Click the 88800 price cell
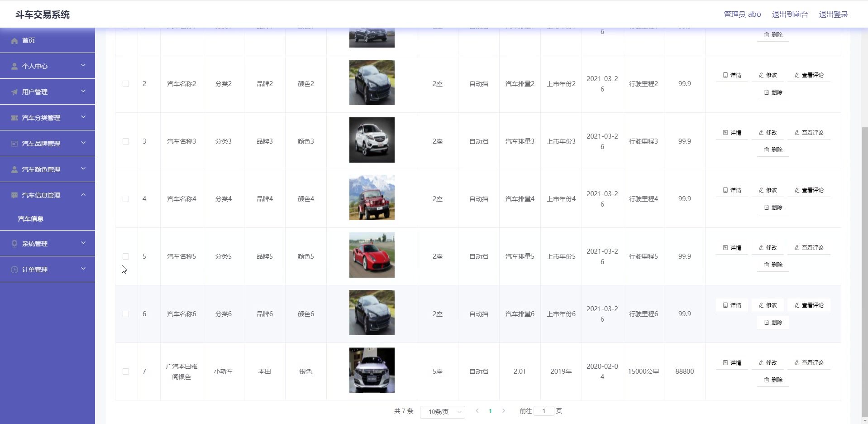The height and width of the screenshot is (424, 868). click(x=684, y=371)
